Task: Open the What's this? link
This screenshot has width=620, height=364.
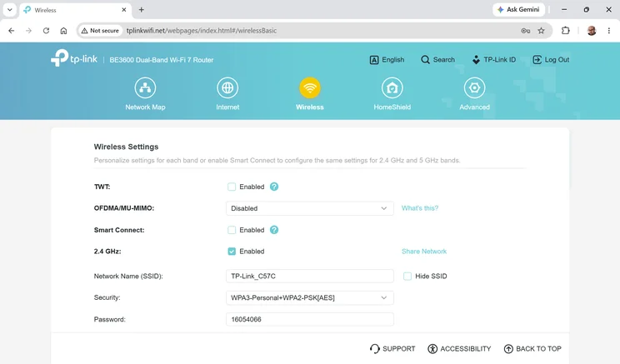Action: (420, 208)
